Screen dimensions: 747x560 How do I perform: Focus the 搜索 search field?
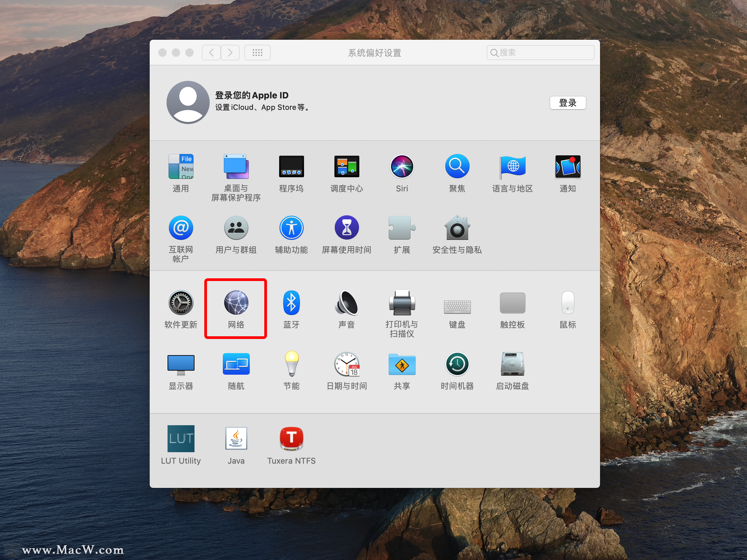544,53
